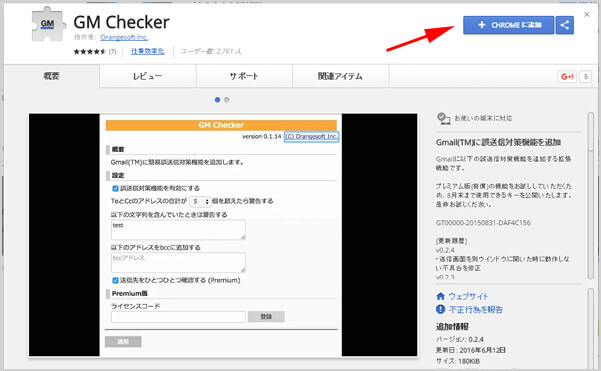The width and height of the screenshot is (601, 371).
Task: Click the bccアドレス text area
Action: [x=178, y=262]
